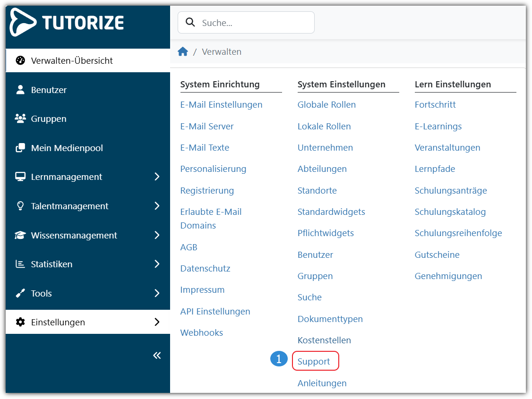Click the Mein Medienpool icon
The height and width of the screenshot is (399, 532).
tap(20, 148)
